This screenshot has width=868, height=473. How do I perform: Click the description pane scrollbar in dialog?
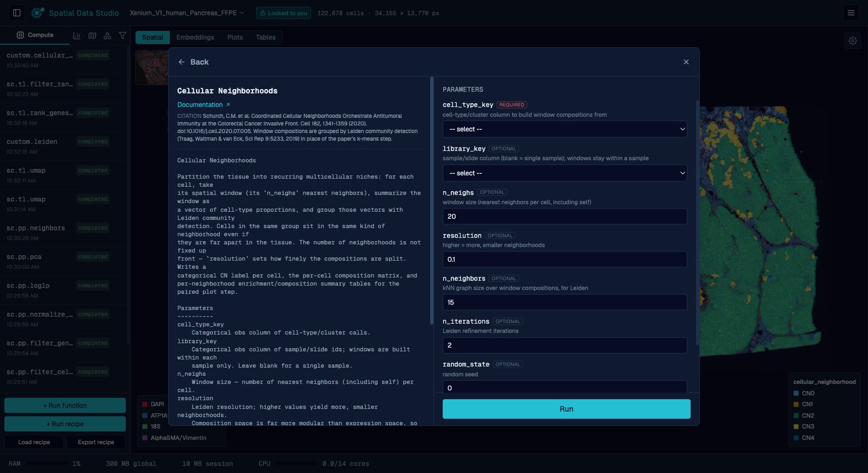pyautogui.click(x=432, y=201)
